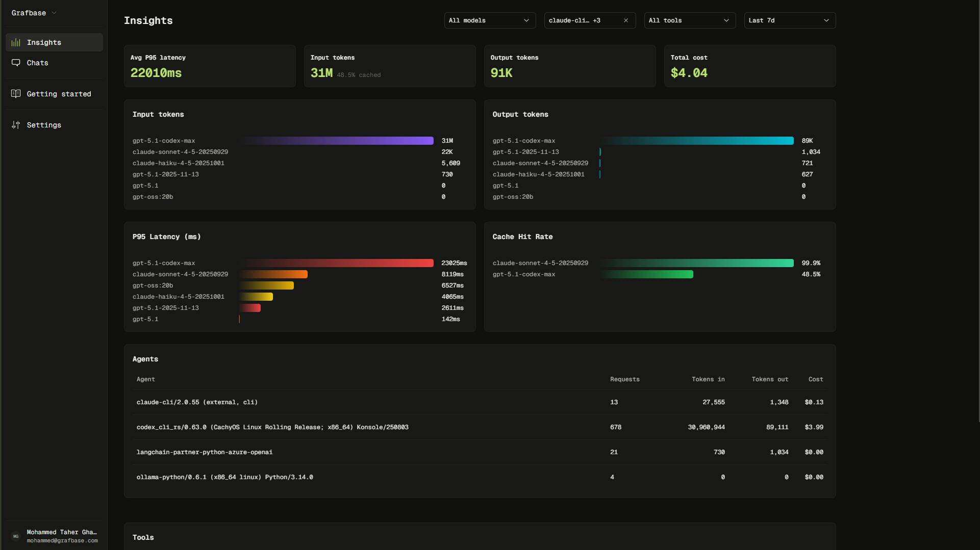The height and width of the screenshot is (550, 980).
Task: Click the Settings sliders icon
Action: tap(16, 125)
